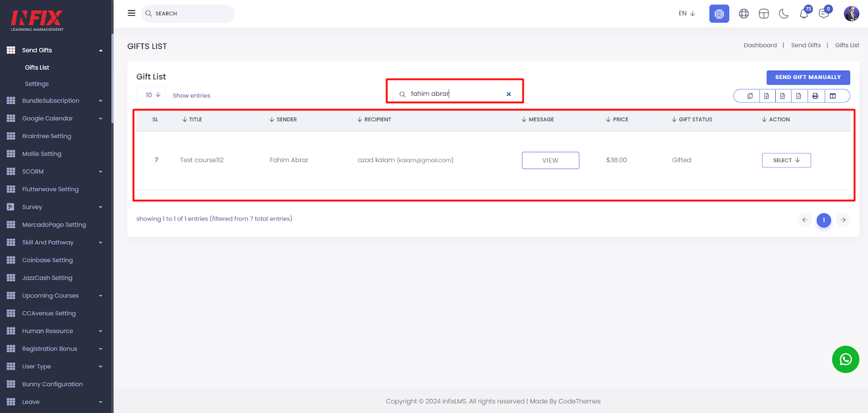Click the top SEARCH input field
The width and height of the screenshot is (868, 413).
[x=188, y=14]
